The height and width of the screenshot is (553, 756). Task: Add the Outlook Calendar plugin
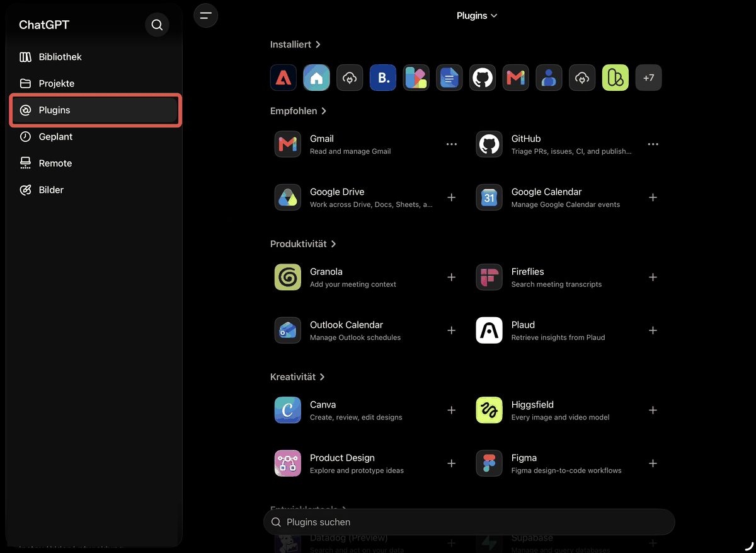coord(451,330)
